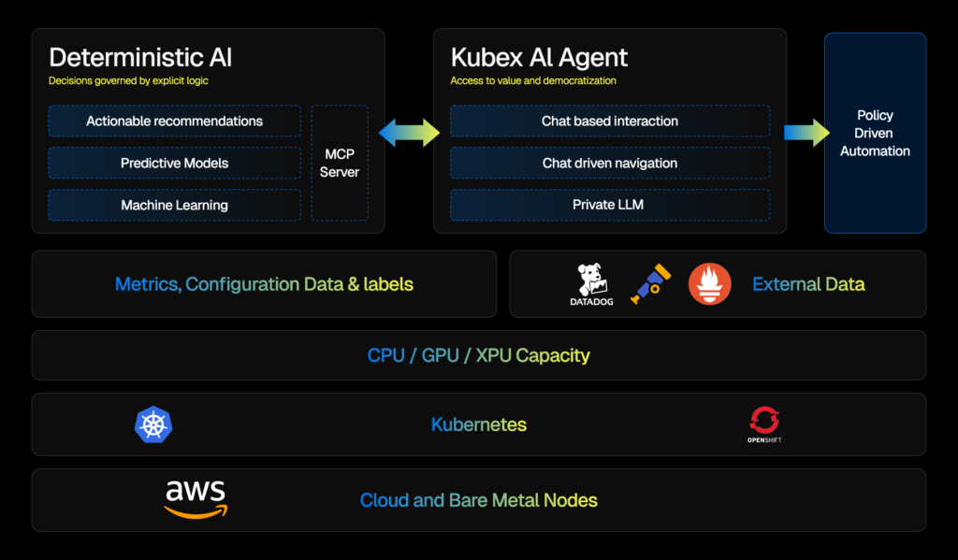Select the Actionable recommendations box
Viewport: 958px width, 560px height.
(x=175, y=122)
